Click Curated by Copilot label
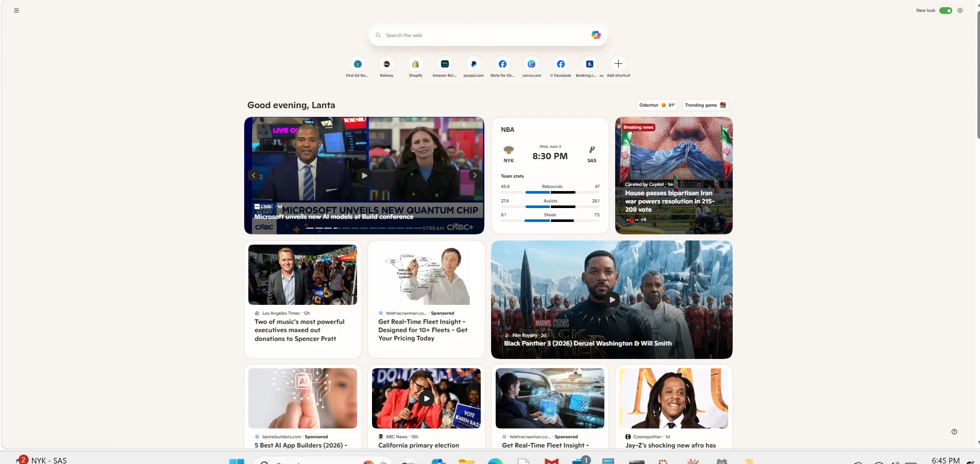 (644, 184)
